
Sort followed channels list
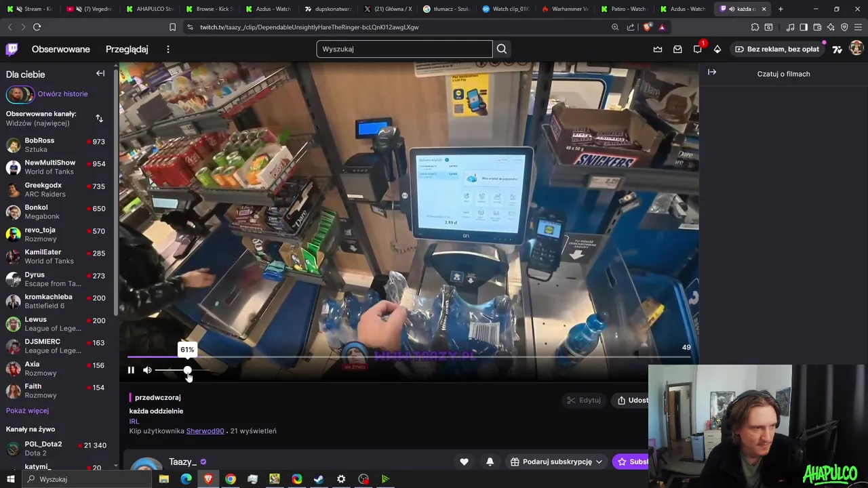99,119
